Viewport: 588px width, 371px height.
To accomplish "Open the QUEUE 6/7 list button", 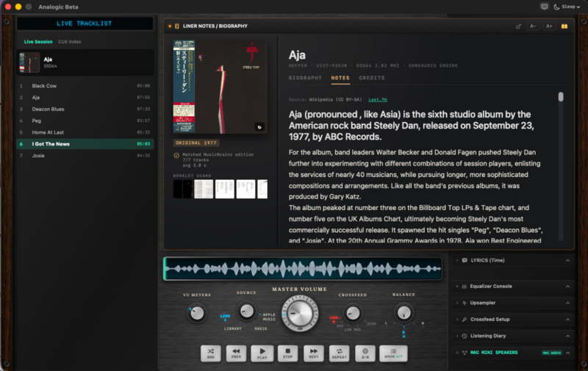I will [x=393, y=353].
